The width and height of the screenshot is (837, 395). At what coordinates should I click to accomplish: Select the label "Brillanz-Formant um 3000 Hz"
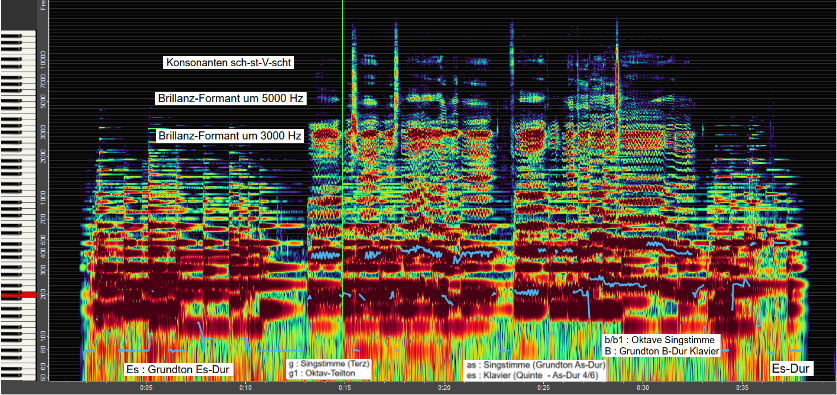click(x=230, y=137)
